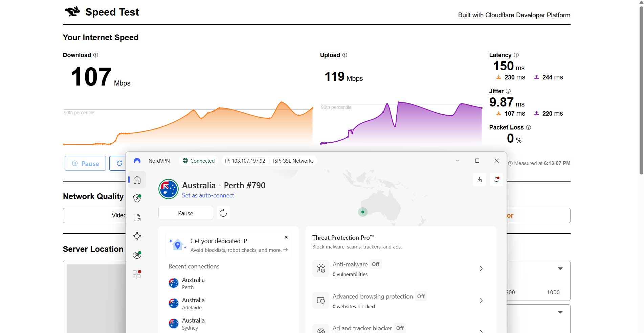The height and width of the screenshot is (333, 644).
Task: Open Dark Web Monitor eye icon
Action: (137, 255)
